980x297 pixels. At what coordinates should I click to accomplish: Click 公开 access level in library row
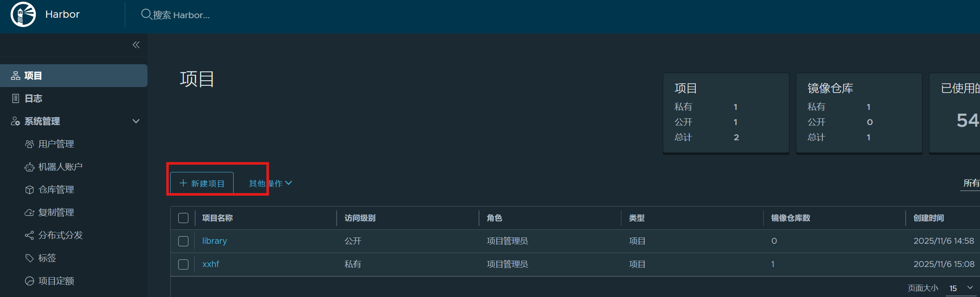pyautogui.click(x=353, y=241)
